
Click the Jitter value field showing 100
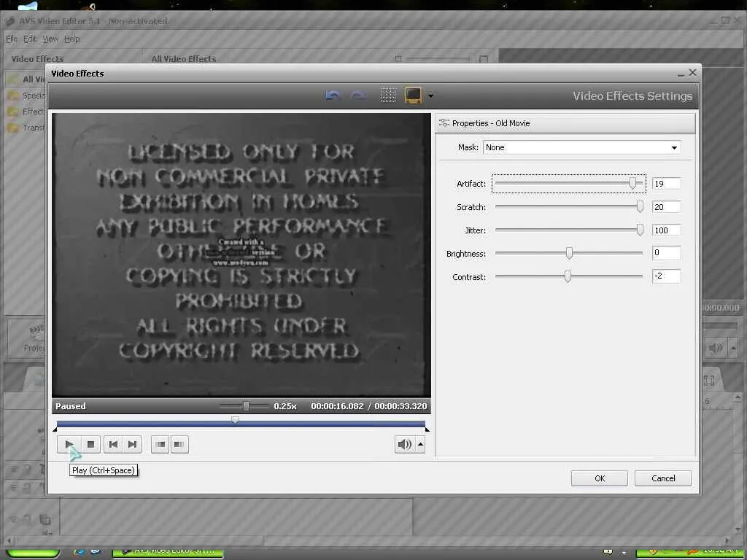pyautogui.click(x=666, y=230)
